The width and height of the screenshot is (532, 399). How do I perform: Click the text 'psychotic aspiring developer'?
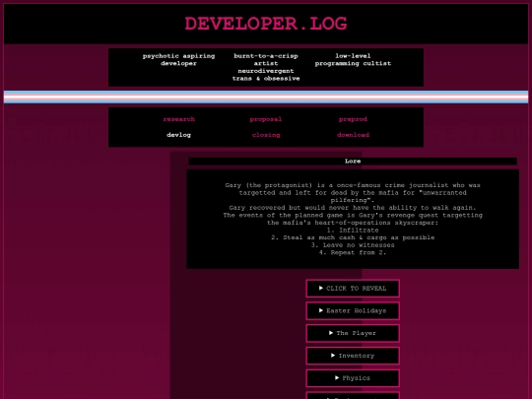coord(178,60)
